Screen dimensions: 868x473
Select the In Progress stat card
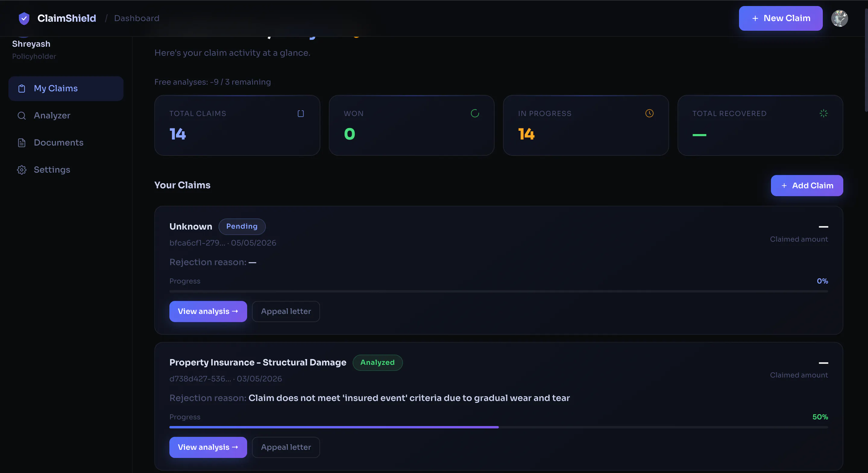[x=586, y=125]
